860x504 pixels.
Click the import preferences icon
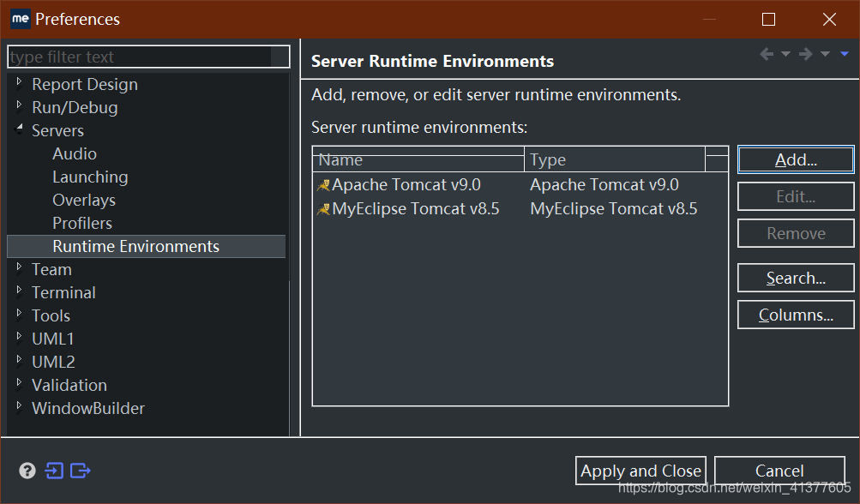coord(54,471)
